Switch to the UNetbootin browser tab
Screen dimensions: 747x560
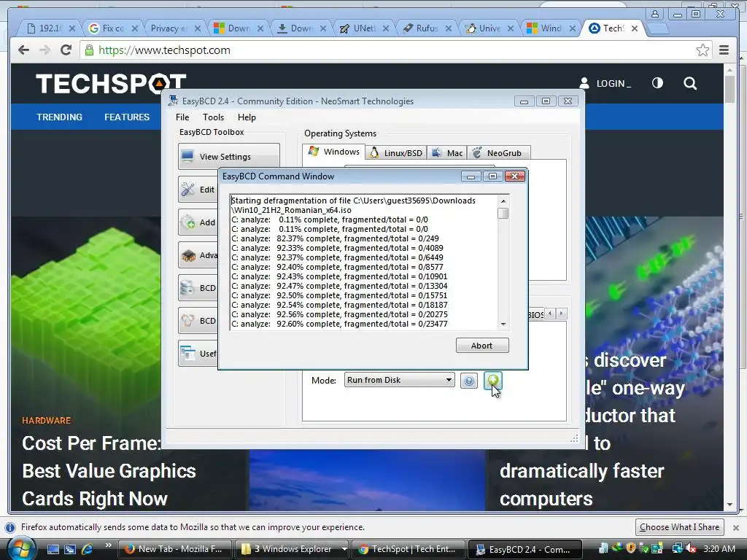point(363,28)
